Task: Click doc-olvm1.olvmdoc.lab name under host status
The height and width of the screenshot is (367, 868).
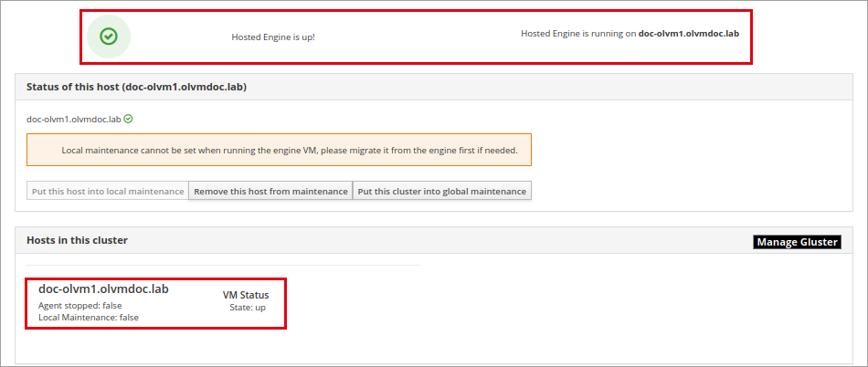Action: click(x=74, y=119)
